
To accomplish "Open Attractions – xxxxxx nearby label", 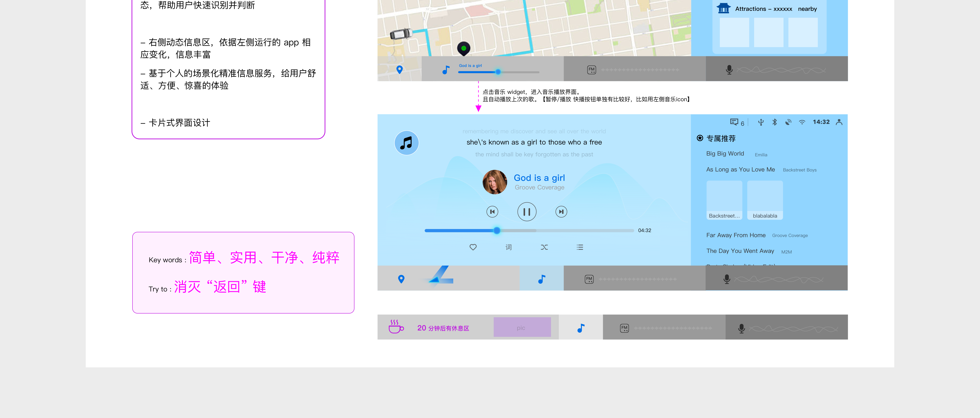I will click(776, 9).
